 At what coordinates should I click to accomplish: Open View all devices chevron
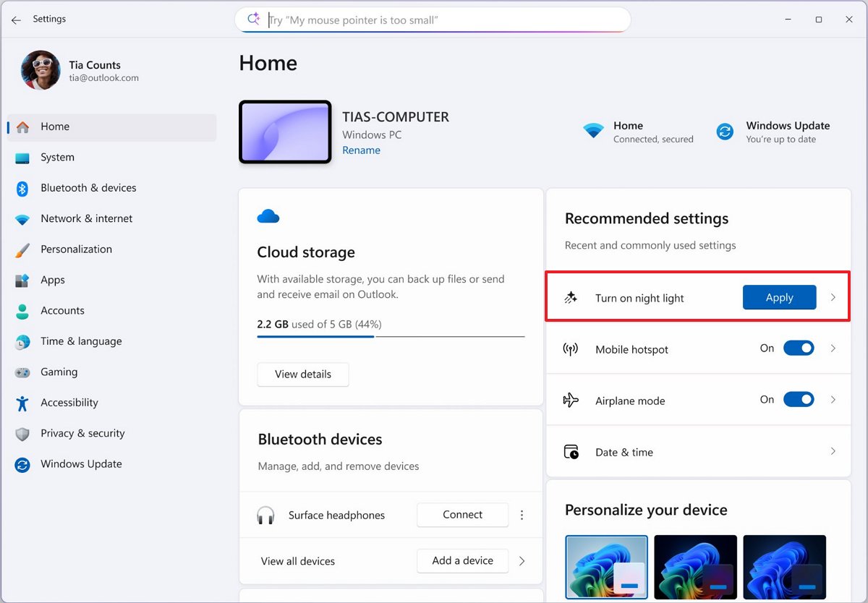522,560
